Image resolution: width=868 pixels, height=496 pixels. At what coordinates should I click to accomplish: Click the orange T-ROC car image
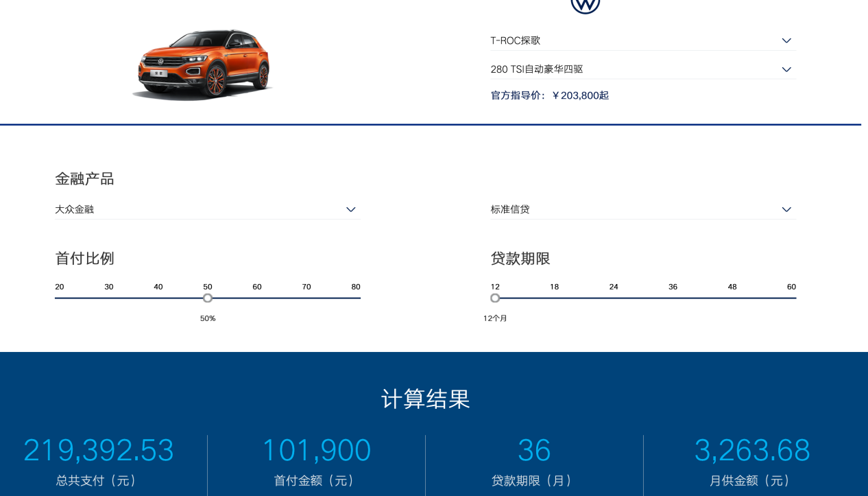pyautogui.click(x=204, y=64)
